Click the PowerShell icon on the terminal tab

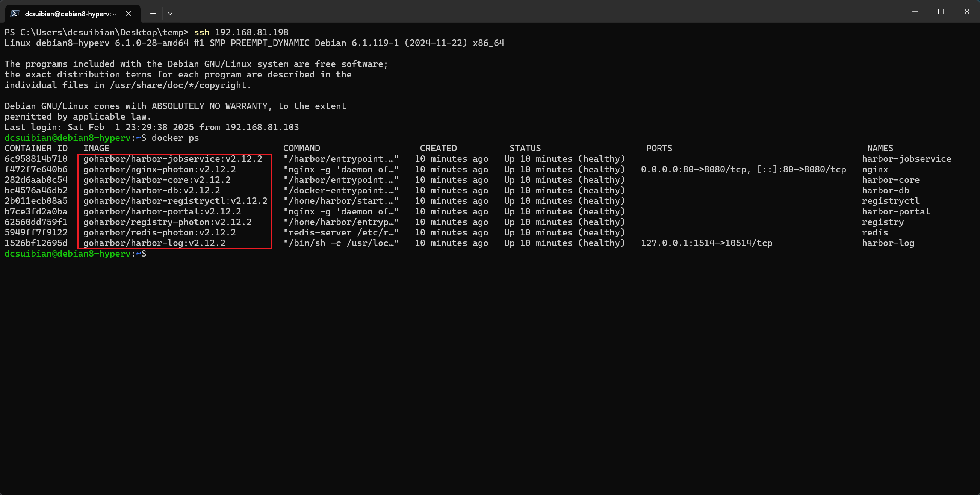[14, 13]
